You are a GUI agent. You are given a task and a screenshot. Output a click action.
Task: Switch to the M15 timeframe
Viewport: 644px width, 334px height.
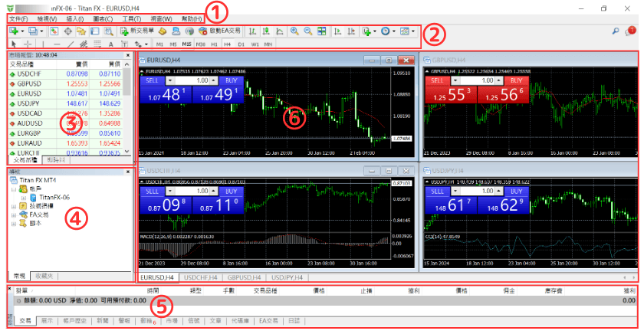coord(187,44)
